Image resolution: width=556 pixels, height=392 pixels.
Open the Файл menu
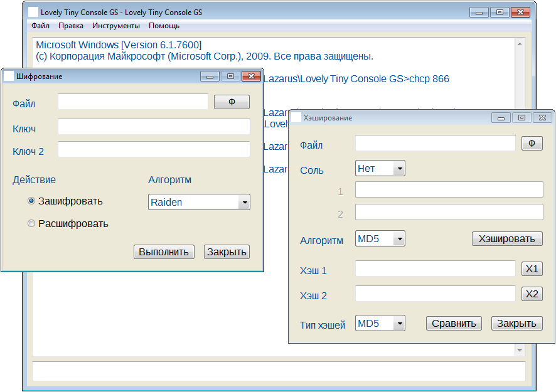(40, 26)
